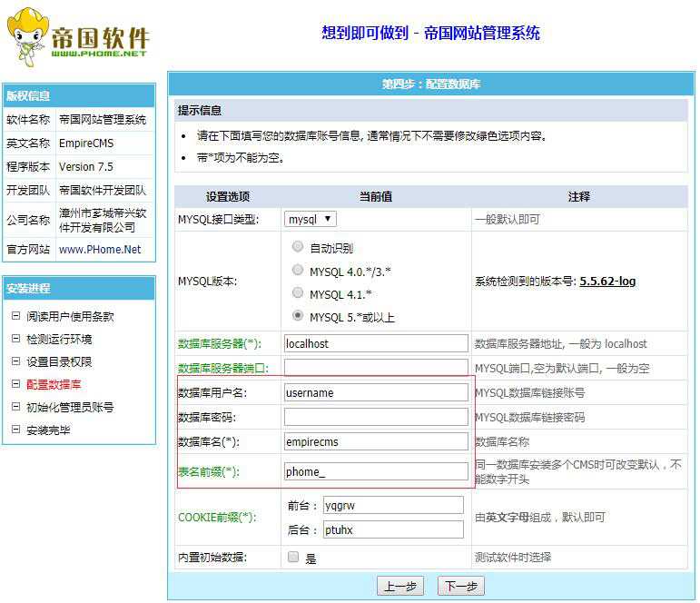This screenshot has width=700, height=603.
Task: Click the 提示信息 section heading
Action: 200,110
